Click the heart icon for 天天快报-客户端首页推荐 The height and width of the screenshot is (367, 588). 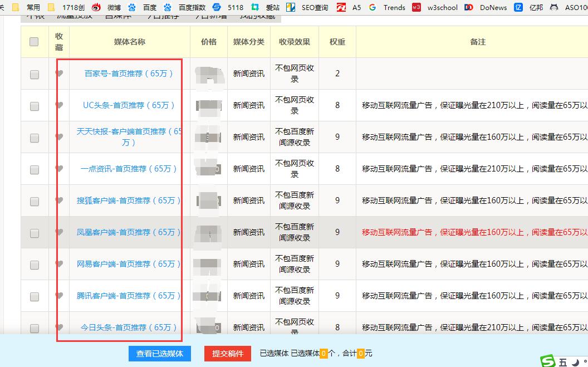coord(59,136)
